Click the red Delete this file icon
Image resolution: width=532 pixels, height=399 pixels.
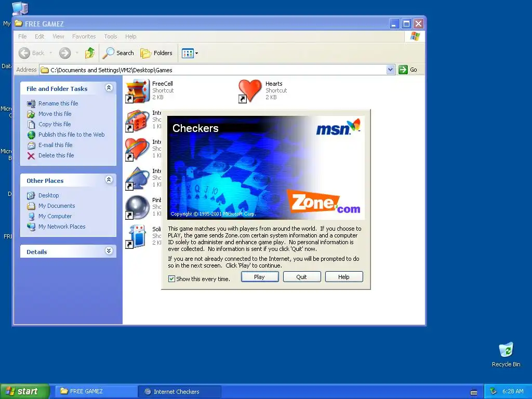point(31,155)
